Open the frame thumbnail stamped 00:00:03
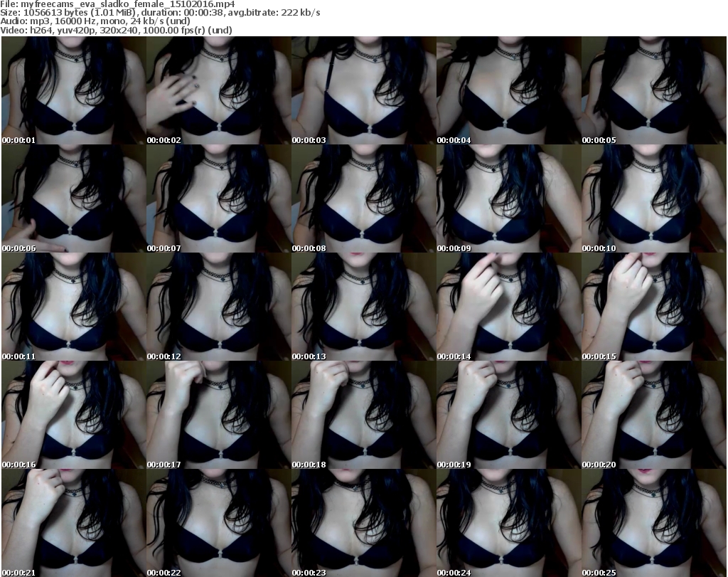 tap(363, 90)
